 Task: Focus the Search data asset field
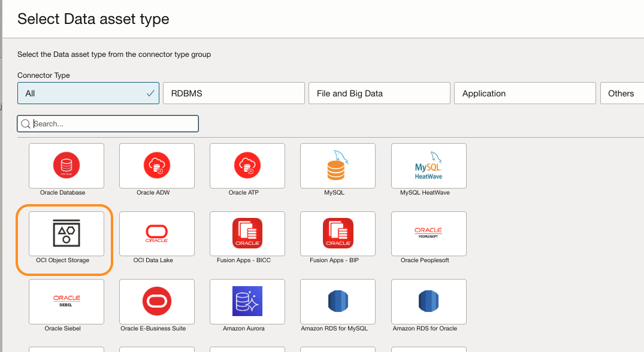click(x=108, y=123)
